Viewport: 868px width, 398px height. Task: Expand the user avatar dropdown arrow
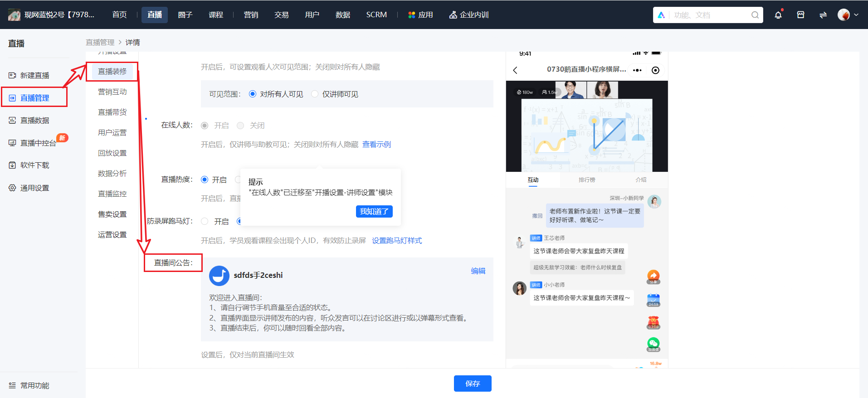(x=856, y=15)
